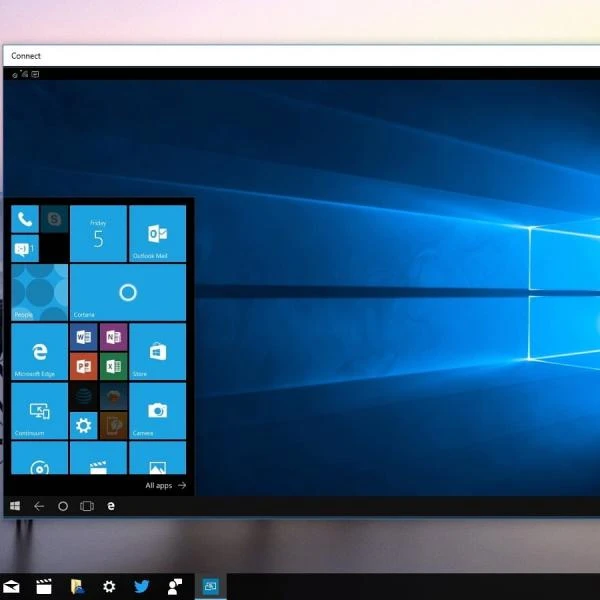Click the message icon in phone status bar

[x=35, y=74]
